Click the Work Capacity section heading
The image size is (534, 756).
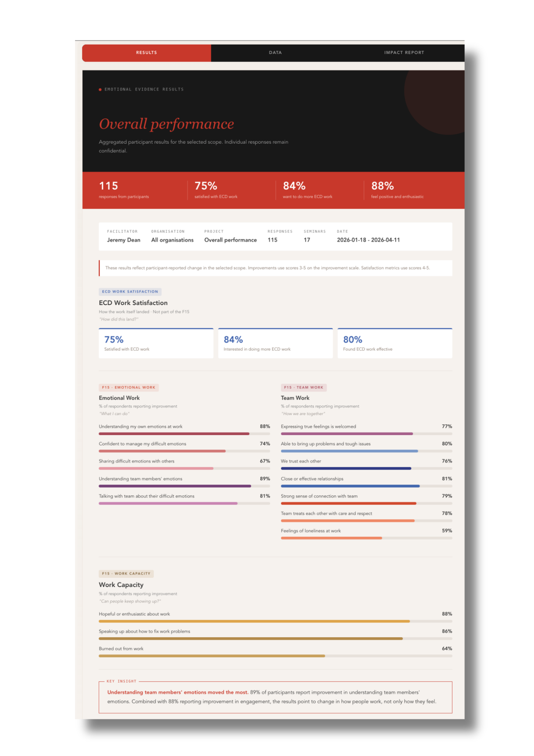click(121, 585)
